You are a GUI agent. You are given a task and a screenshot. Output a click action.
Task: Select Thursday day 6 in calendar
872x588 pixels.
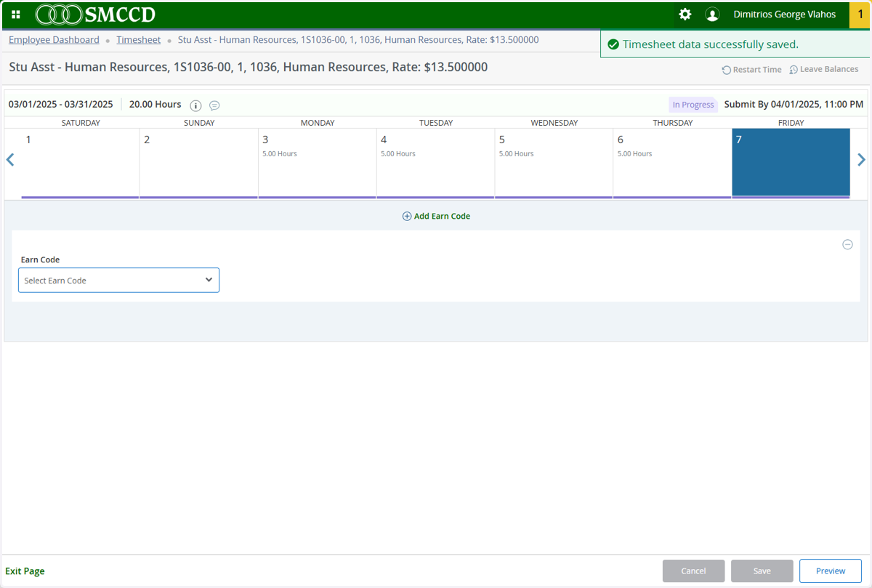[x=672, y=163]
